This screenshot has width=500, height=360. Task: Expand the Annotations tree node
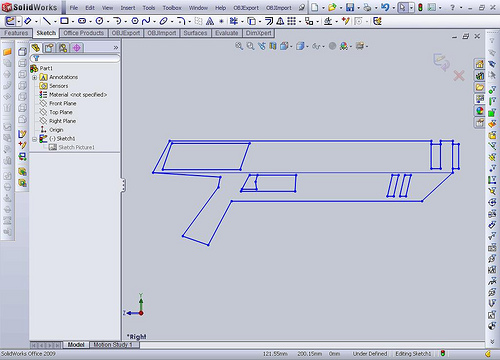click(x=34, y=77)
